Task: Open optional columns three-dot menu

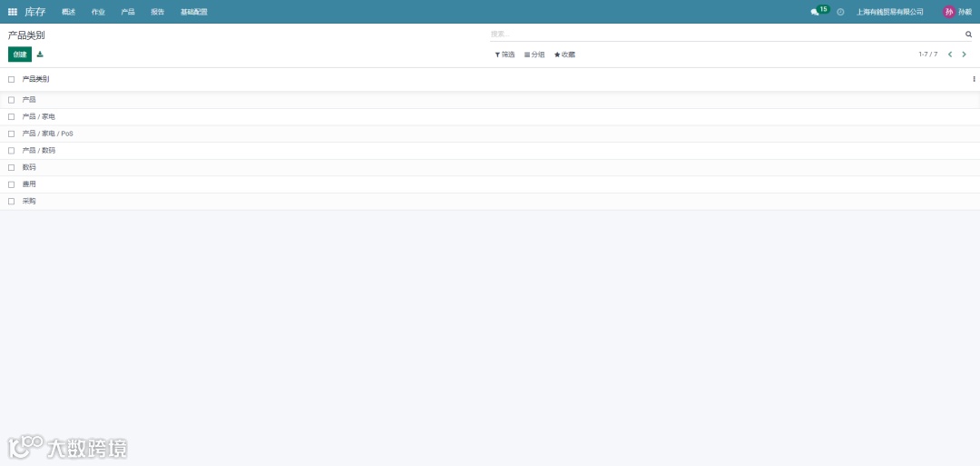Action: point(974,79)
